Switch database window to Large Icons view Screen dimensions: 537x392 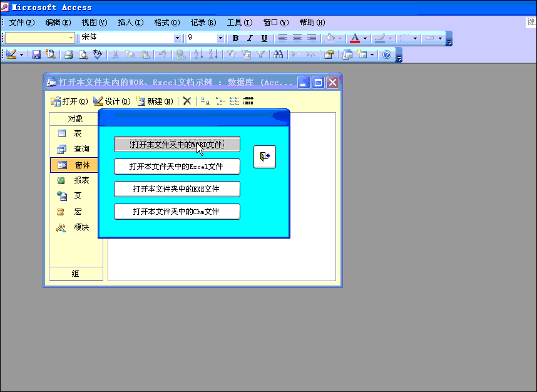point(205,101)
